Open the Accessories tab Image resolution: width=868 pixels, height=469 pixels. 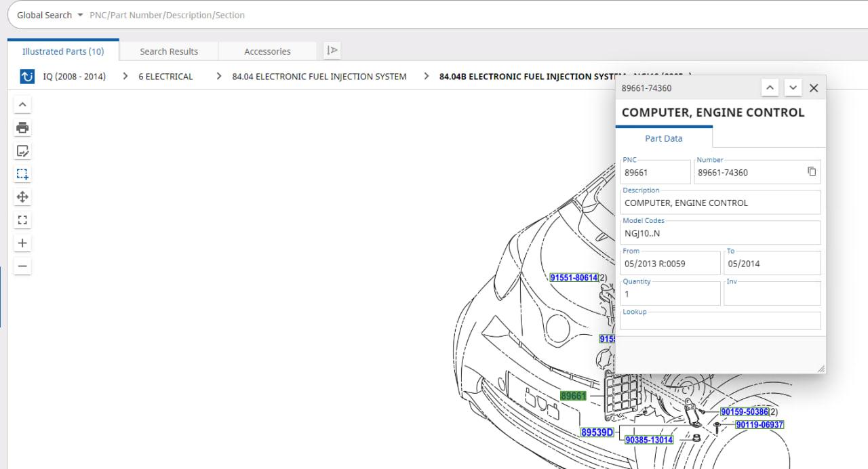267,52
